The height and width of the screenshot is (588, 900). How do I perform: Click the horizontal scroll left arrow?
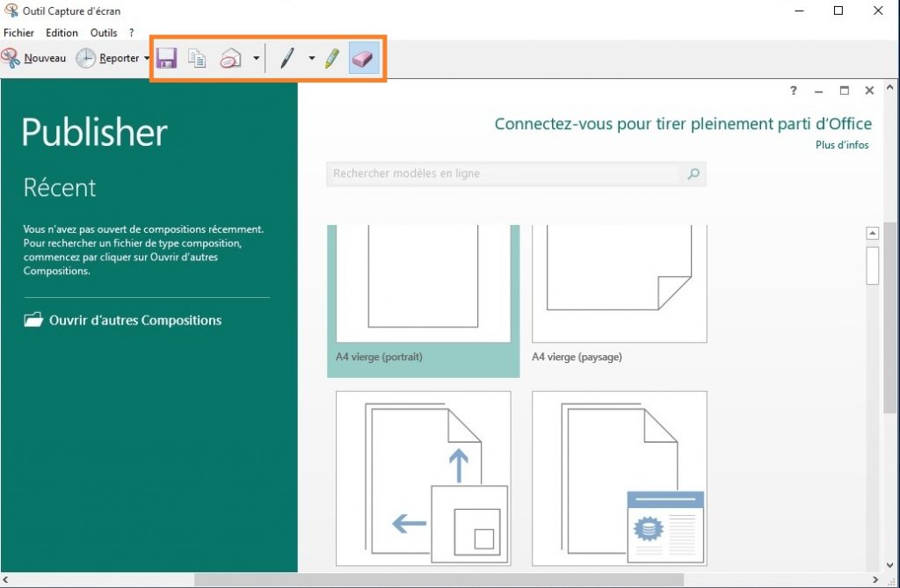(6, 579)
